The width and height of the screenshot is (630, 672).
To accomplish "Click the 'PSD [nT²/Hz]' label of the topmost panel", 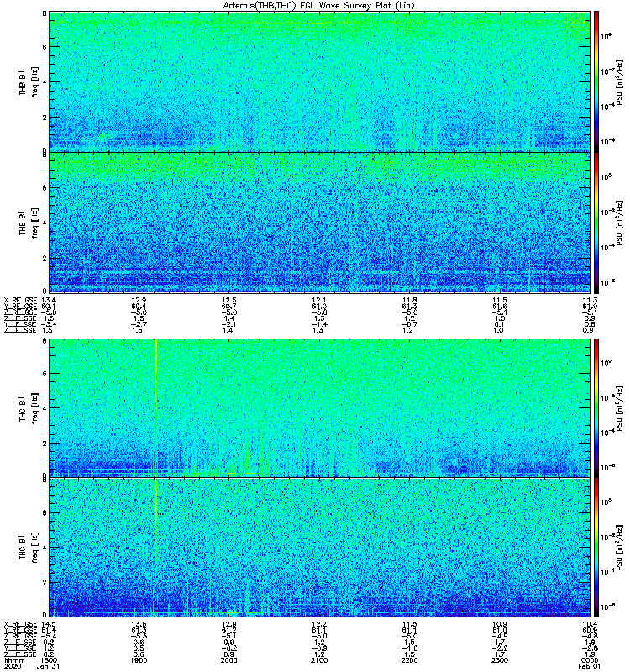I will pyautogui.click(x=619, y=82).
